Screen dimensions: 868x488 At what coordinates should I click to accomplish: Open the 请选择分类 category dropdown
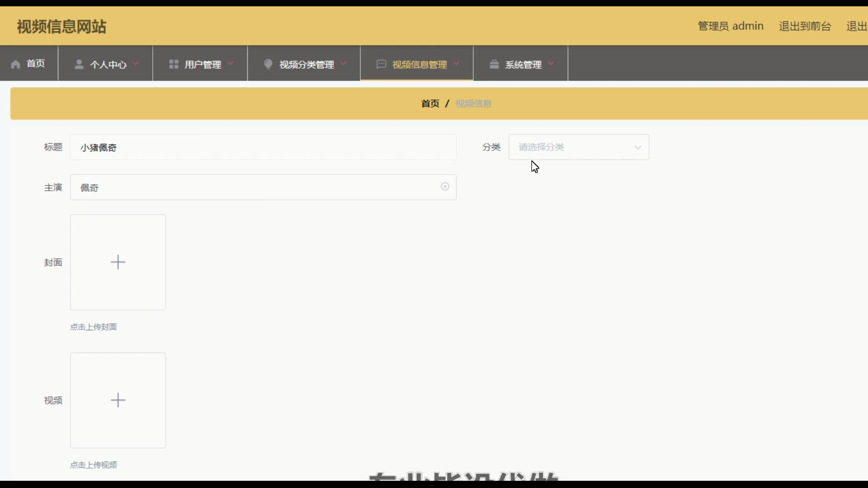click(x=579, y=147)
